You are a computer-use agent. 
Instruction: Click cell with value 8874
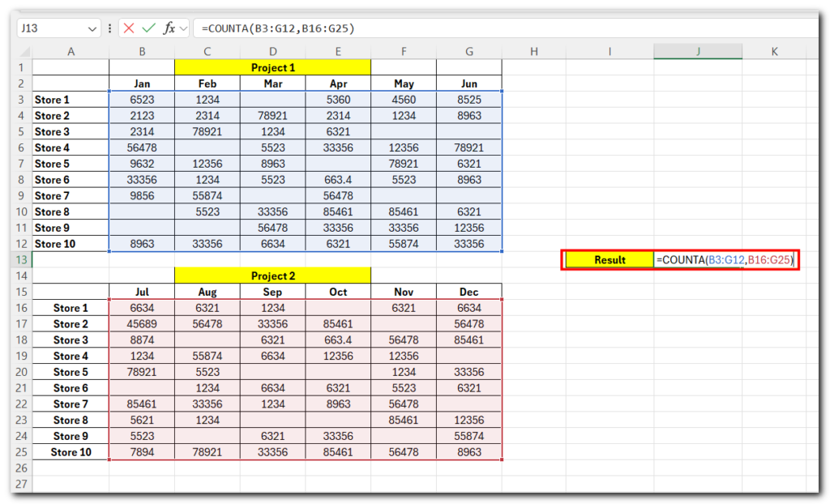[x=142, y=340]
